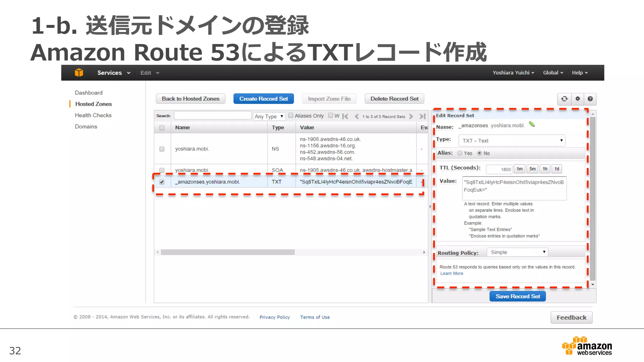Open Domains in the sidebar
This screenshot has height=362, width=644.
click(x=86, y=127)
